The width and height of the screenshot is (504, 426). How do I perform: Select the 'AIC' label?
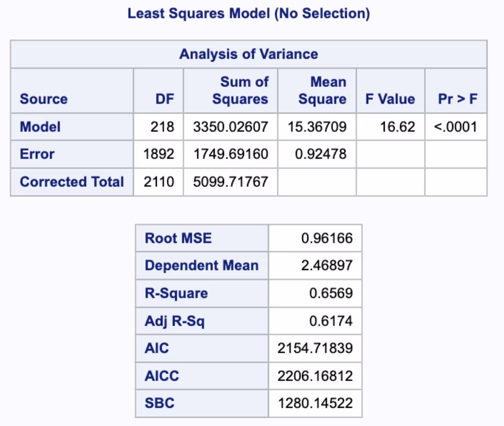pos(156,348)
